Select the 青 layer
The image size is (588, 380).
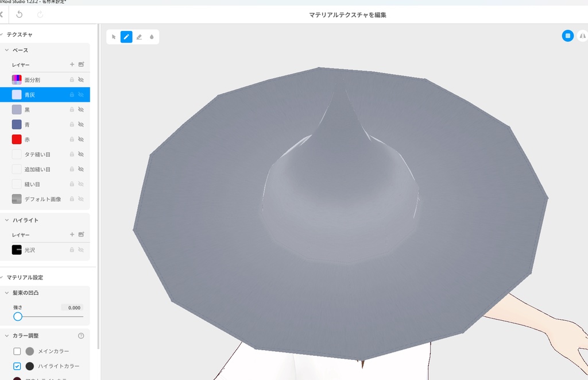coord(45,124)
